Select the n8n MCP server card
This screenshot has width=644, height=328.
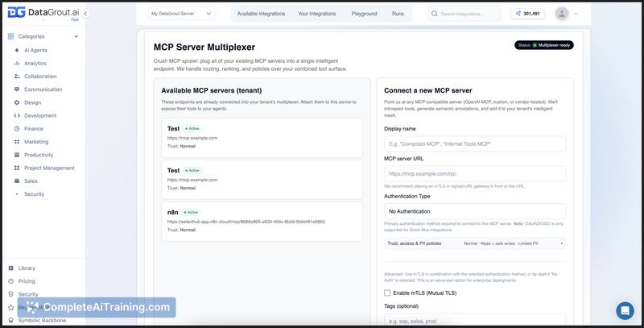[261, 216]
